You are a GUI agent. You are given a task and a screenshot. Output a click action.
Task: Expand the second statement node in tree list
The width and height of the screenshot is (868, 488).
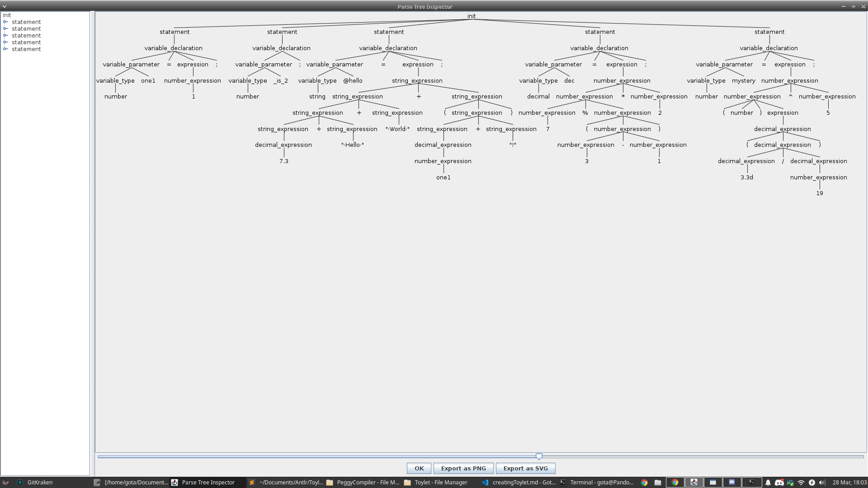tap(5, 28)
